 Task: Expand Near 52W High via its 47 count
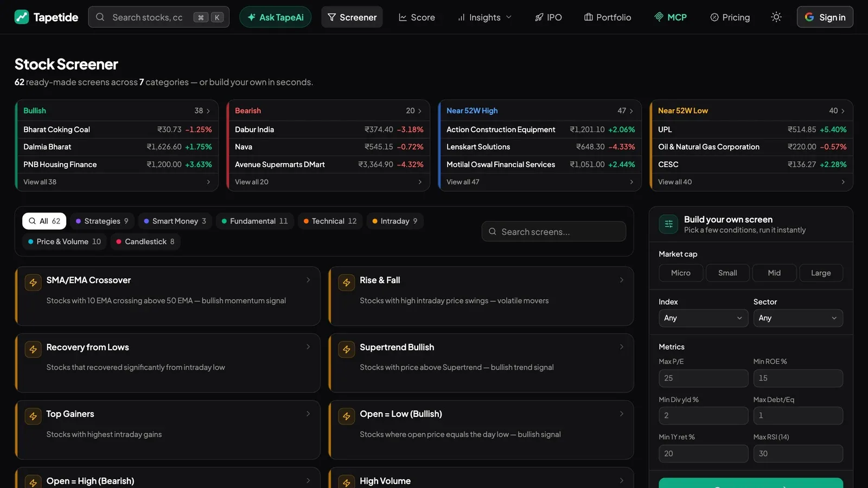click(x=625, y=111)
